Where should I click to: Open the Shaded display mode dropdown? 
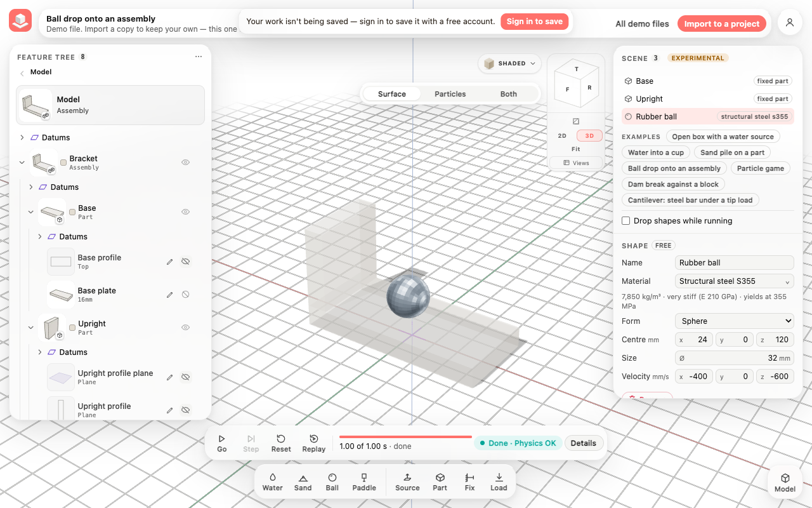click(511, 63)
